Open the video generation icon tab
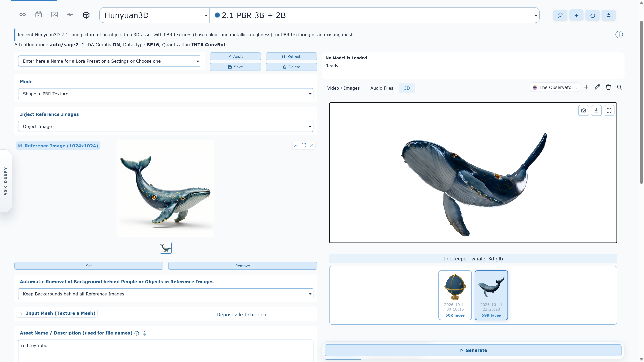 click(39, 15)
